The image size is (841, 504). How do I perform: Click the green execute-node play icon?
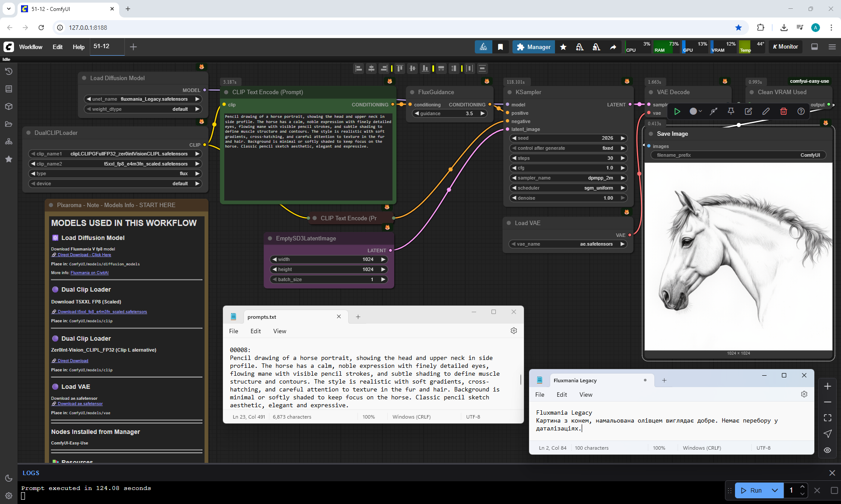(677, 111)
